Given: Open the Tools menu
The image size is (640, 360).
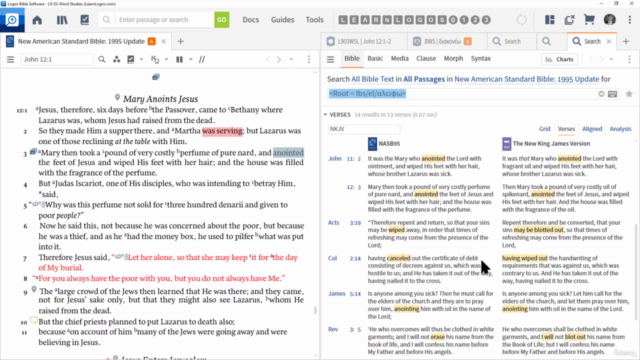Looking at the screenshot, I should pyautogui.click(x=314, y=20).
